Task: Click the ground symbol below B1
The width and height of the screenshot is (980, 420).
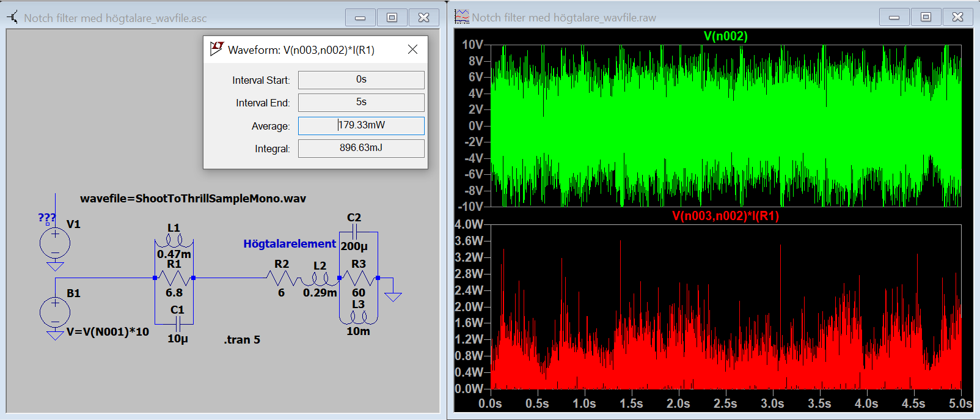Action: (55, 335)
